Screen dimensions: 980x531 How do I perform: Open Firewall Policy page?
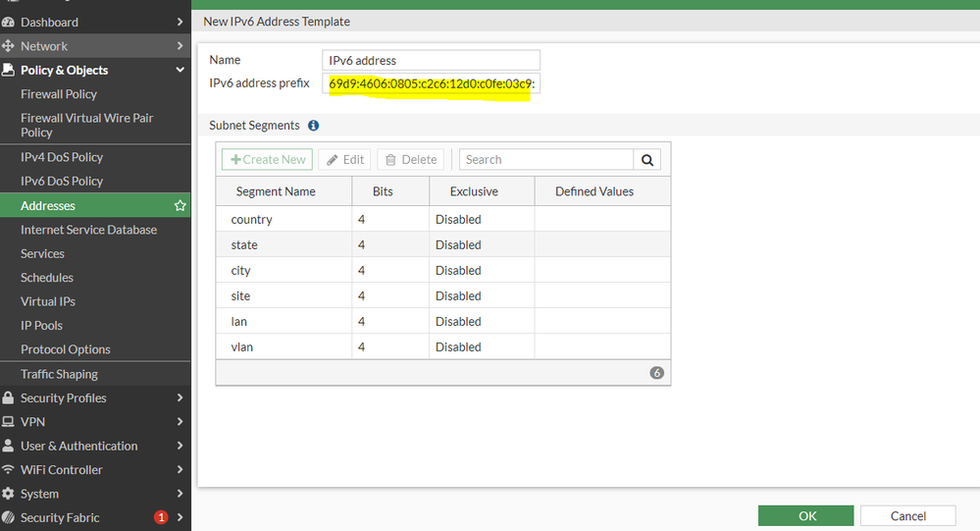pos(59,94)
